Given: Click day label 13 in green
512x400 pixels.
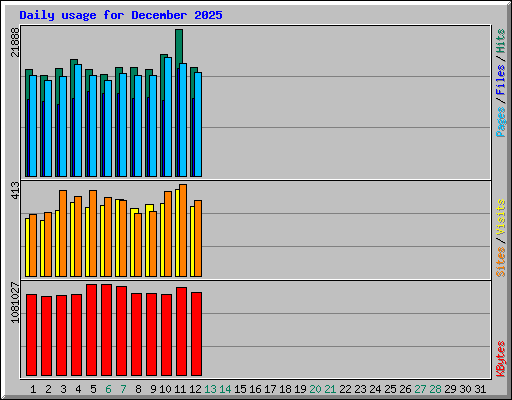Looking at the screenshot, I should point(210,389).
